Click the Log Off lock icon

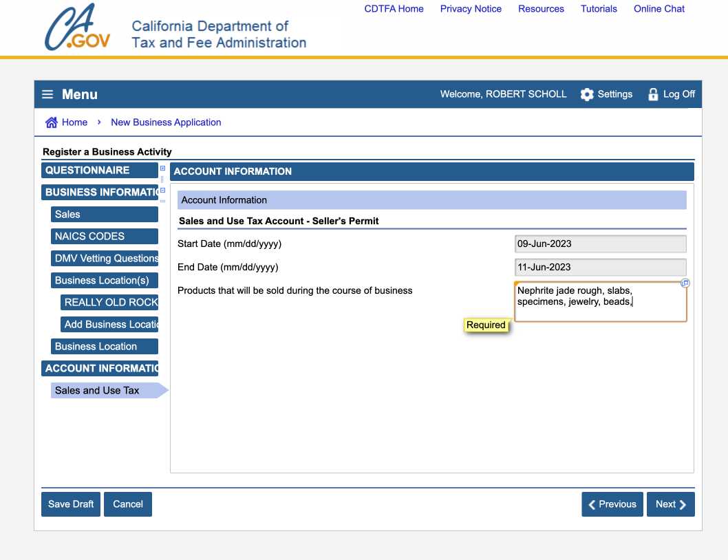point(653,95)
